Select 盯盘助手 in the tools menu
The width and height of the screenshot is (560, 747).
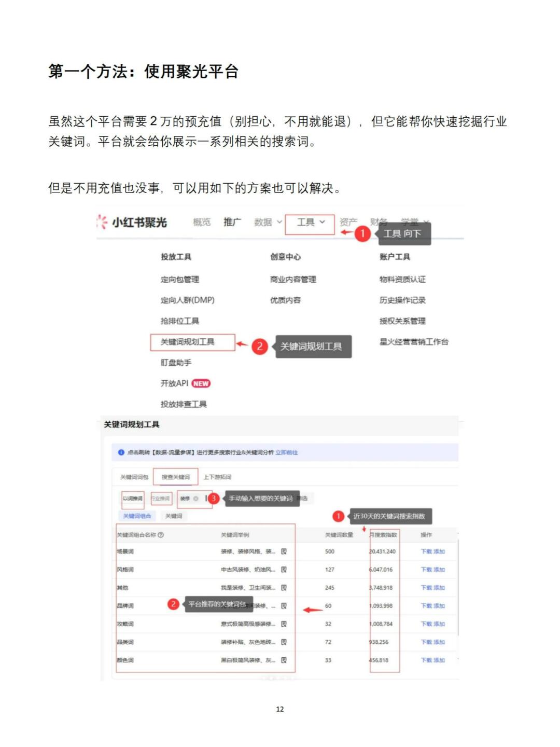pos(176,362)
